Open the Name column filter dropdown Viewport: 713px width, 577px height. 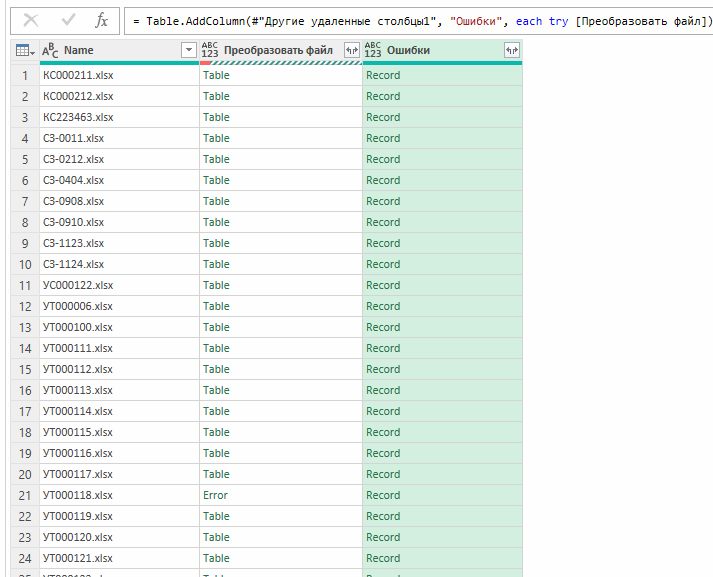click(189, 50)
